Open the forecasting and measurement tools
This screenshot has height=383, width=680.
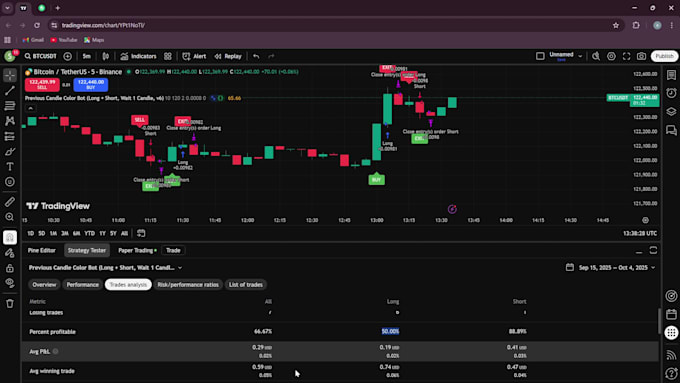[10, 136]
